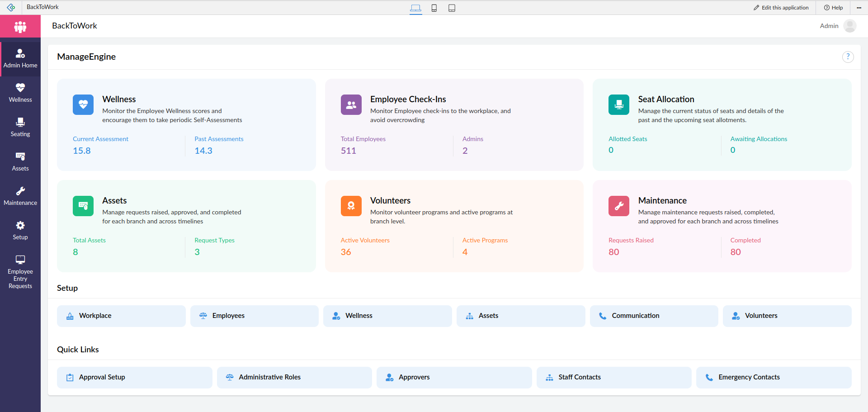Viewport: 868px width, 412px height.
Task: Open the Administrative Roles quick link
Action: click(294, 377)
